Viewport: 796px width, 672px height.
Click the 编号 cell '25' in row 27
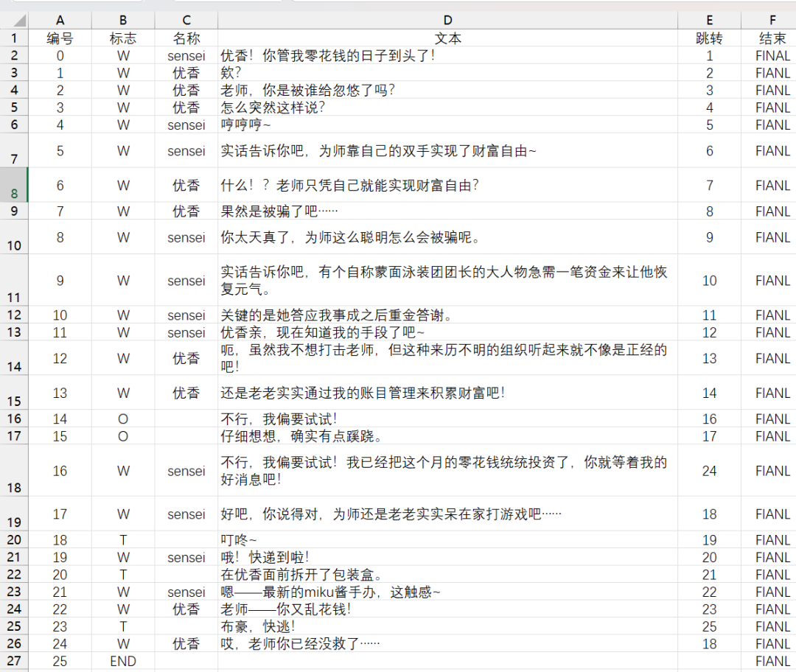click(x=60, y=661)
